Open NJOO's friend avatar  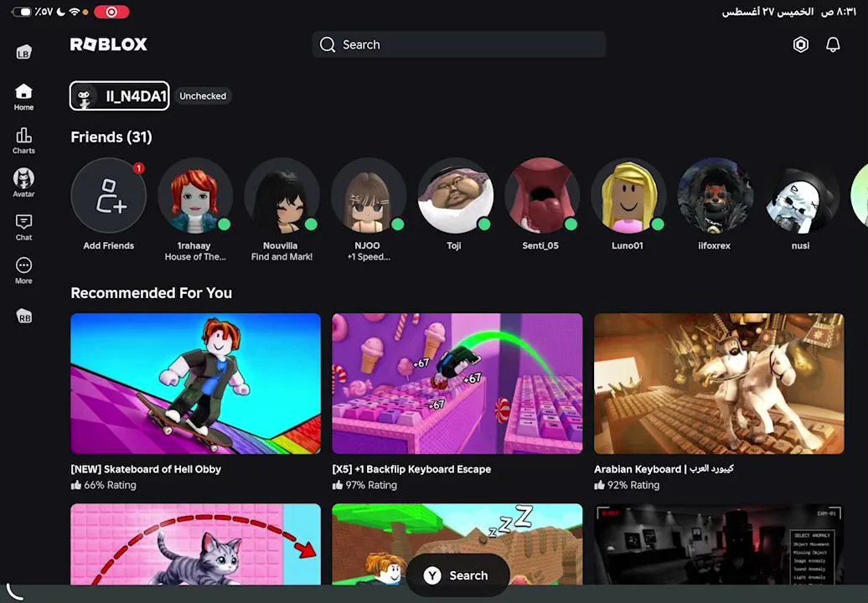click(x=368, y=195)
